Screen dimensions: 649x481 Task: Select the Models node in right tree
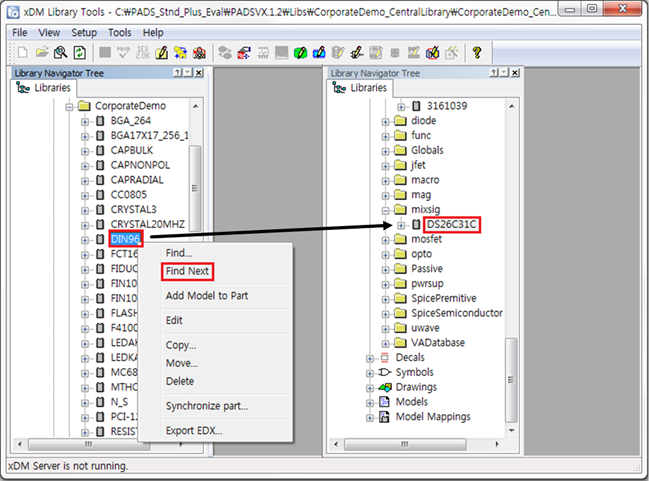(412, 402)
